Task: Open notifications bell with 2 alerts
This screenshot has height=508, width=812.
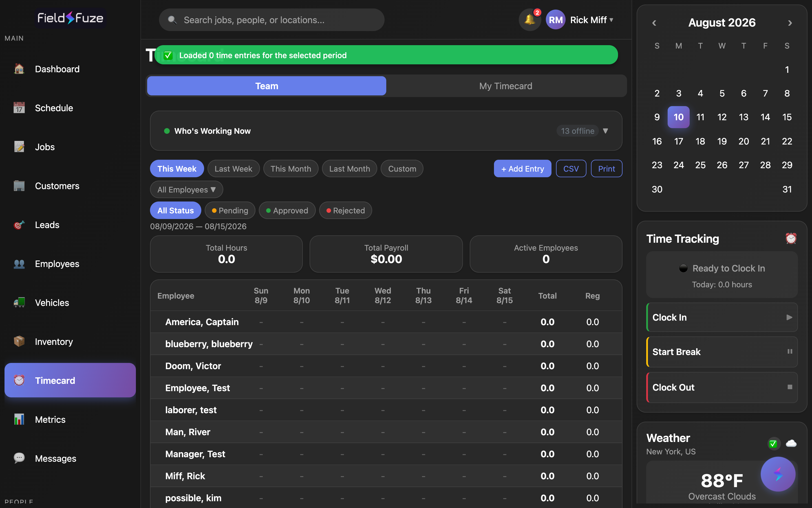Action: (x=530, y=20)
